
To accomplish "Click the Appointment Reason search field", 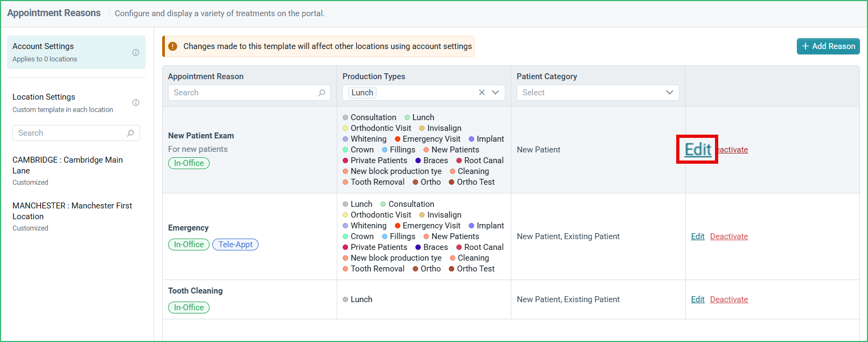I will 249,93.
